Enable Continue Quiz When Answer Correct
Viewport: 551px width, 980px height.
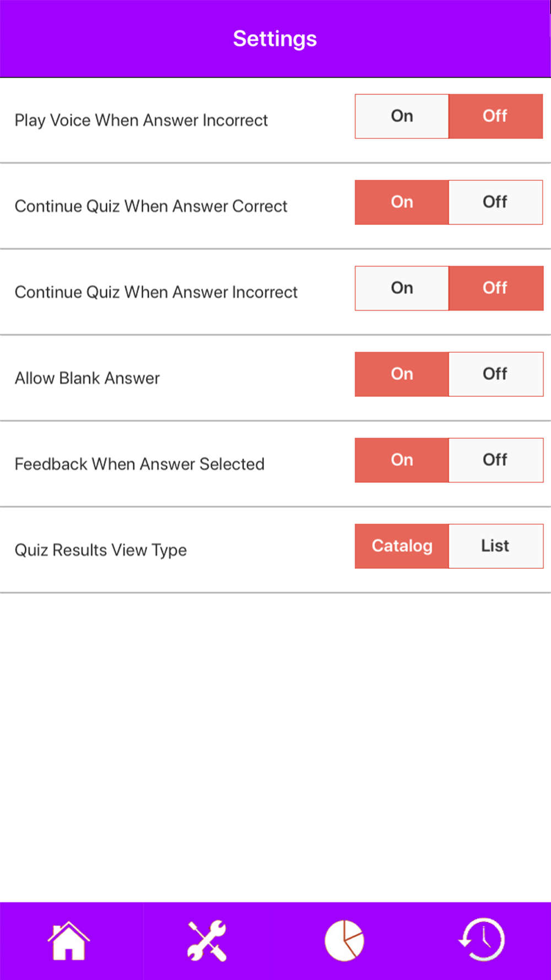pyautogui.click(x=402, y=202)
